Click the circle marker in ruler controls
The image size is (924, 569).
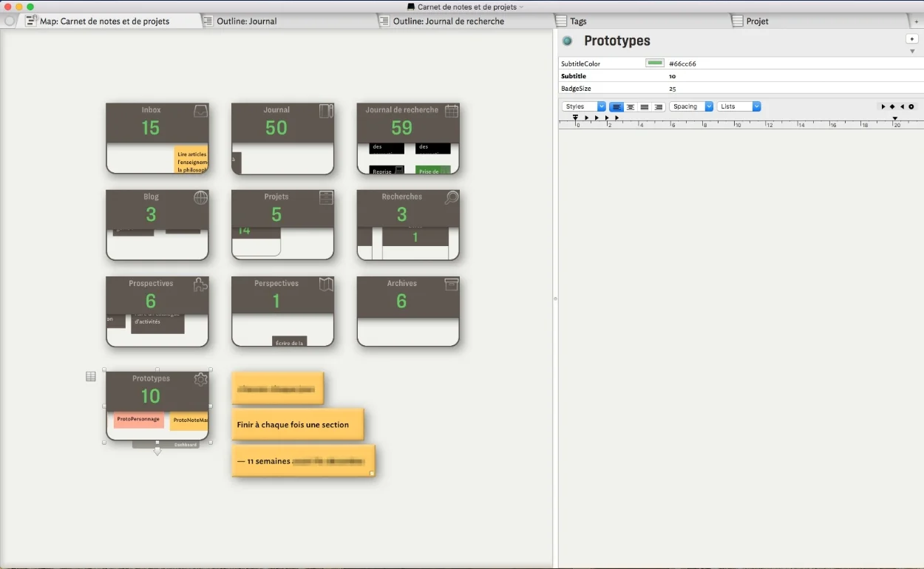[x=911, y=107]
